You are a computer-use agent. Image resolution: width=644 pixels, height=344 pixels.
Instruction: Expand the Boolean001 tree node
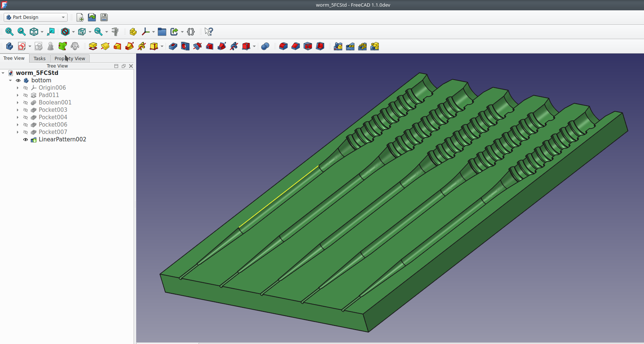click(18, 103)
